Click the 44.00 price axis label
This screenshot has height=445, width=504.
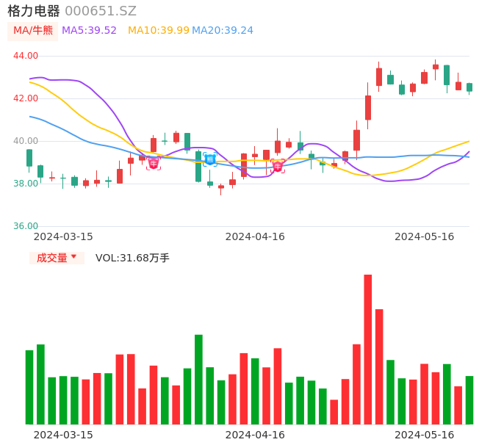pyautogui.click(x=26, y=56)
